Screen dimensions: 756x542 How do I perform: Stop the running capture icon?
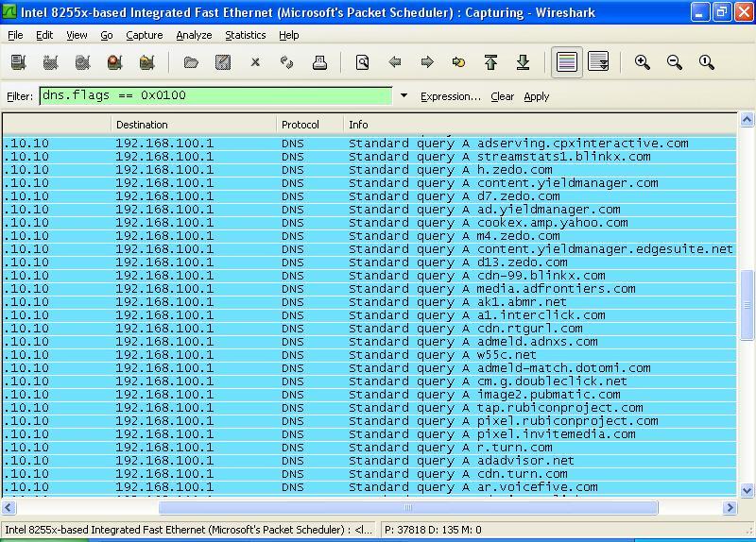point(114,62)
